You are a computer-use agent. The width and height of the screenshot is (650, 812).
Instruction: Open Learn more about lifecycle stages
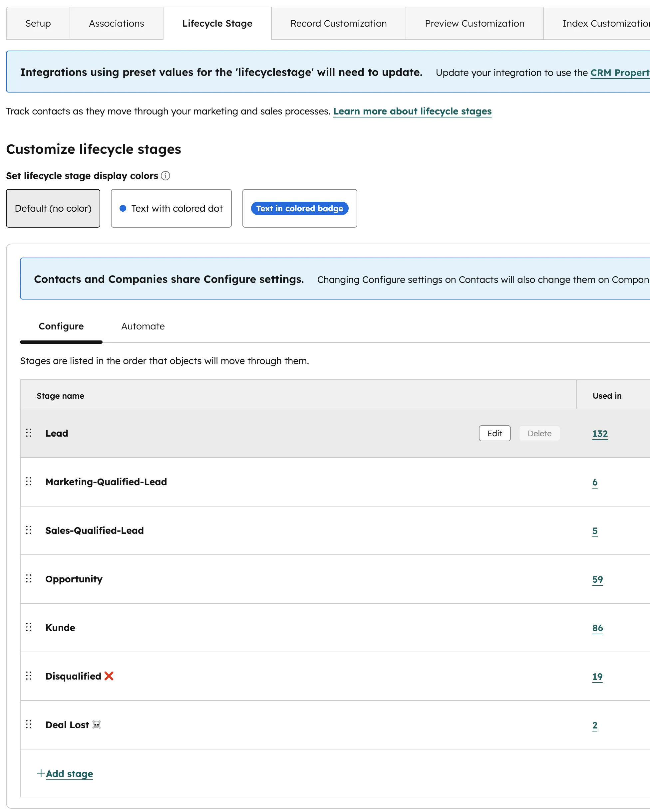click(412, 111)
